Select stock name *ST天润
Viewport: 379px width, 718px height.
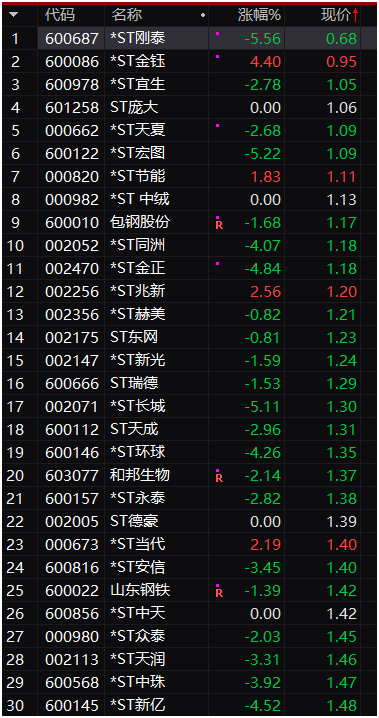[137, 659]
